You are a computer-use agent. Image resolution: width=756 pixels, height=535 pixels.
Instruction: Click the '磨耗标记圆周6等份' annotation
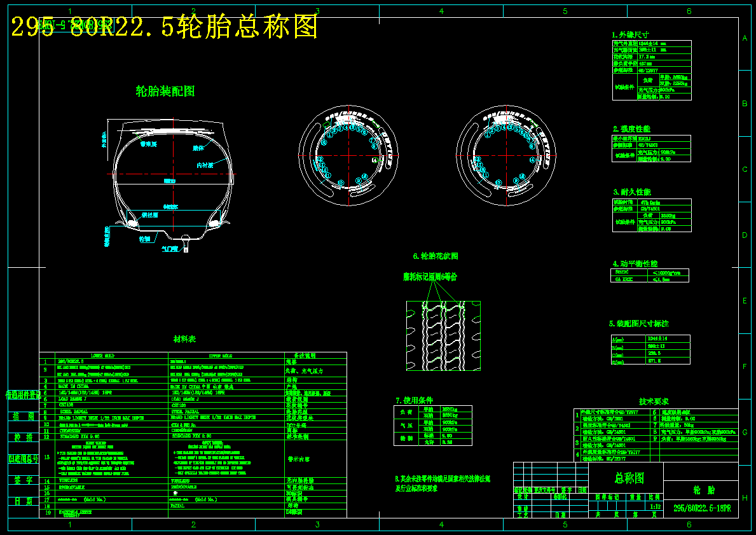[x=430, y=277]
